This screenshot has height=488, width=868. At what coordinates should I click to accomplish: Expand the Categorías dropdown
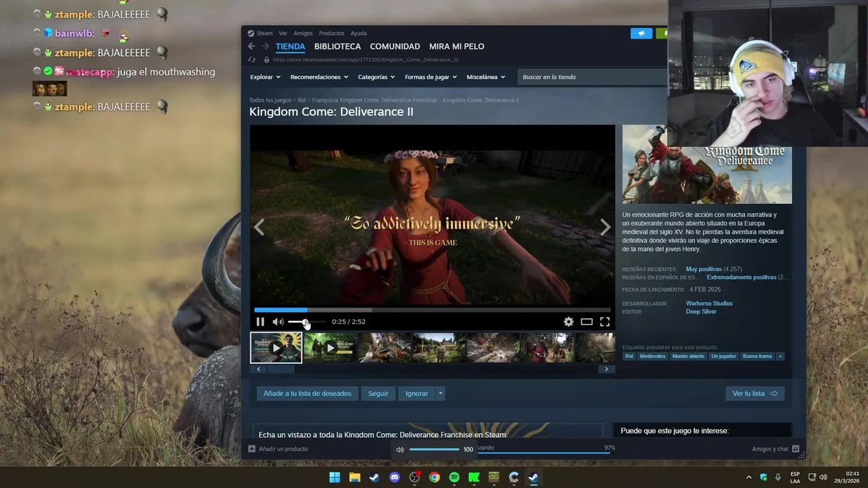point(376,77)
